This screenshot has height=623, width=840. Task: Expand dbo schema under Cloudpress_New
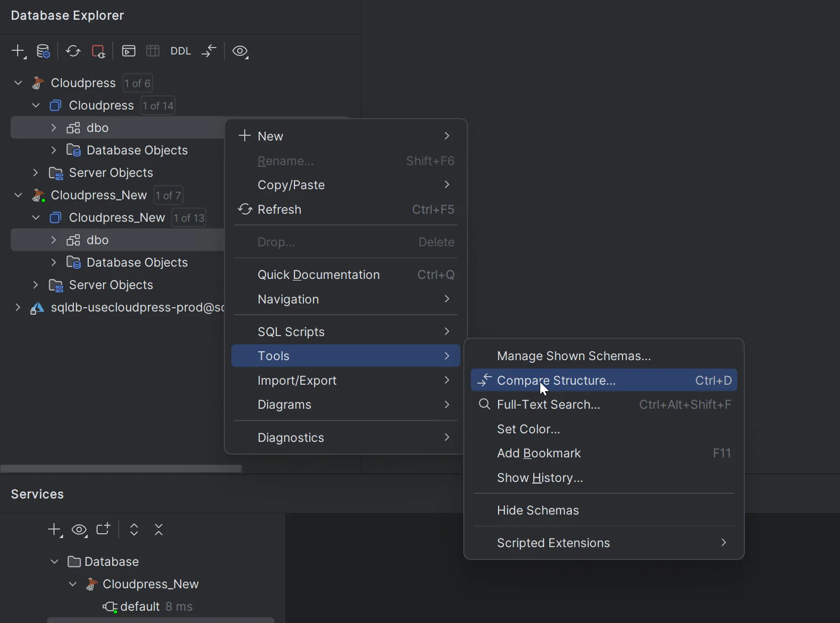tap(53, 240)
